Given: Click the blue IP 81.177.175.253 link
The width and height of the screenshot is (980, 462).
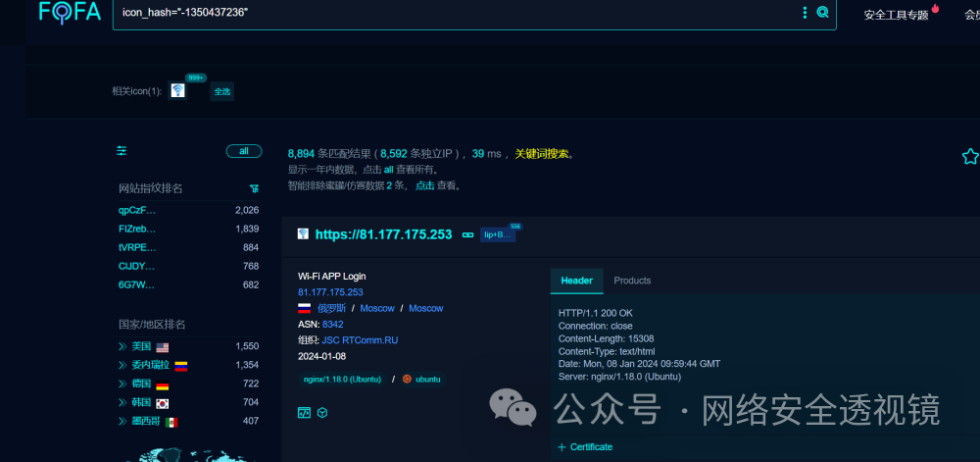Looking at the screenshot, I should tap(330, 292).
